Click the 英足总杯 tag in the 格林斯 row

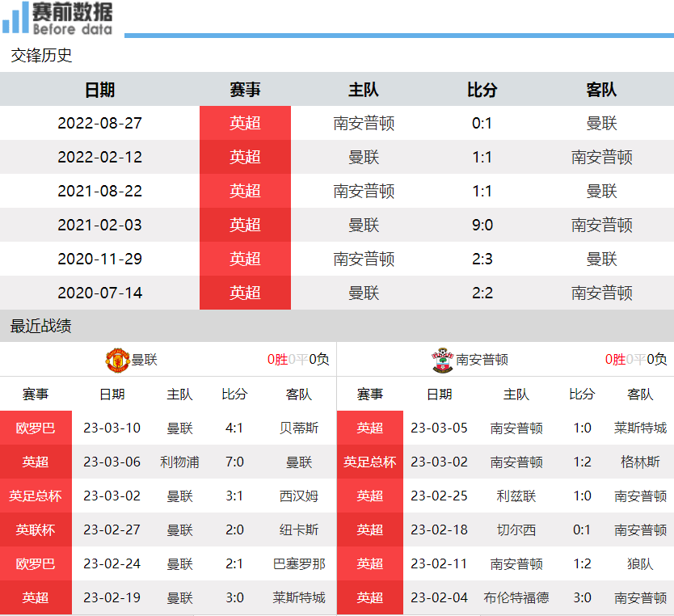pyautogui.click(x=370, y=462)
